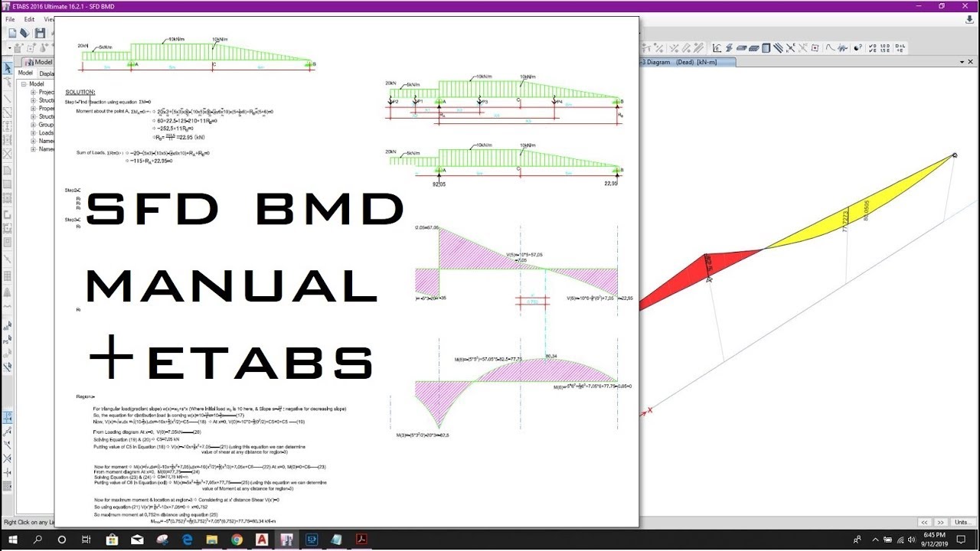
Task: Expand the first Structure tree node
Action: 33,100
